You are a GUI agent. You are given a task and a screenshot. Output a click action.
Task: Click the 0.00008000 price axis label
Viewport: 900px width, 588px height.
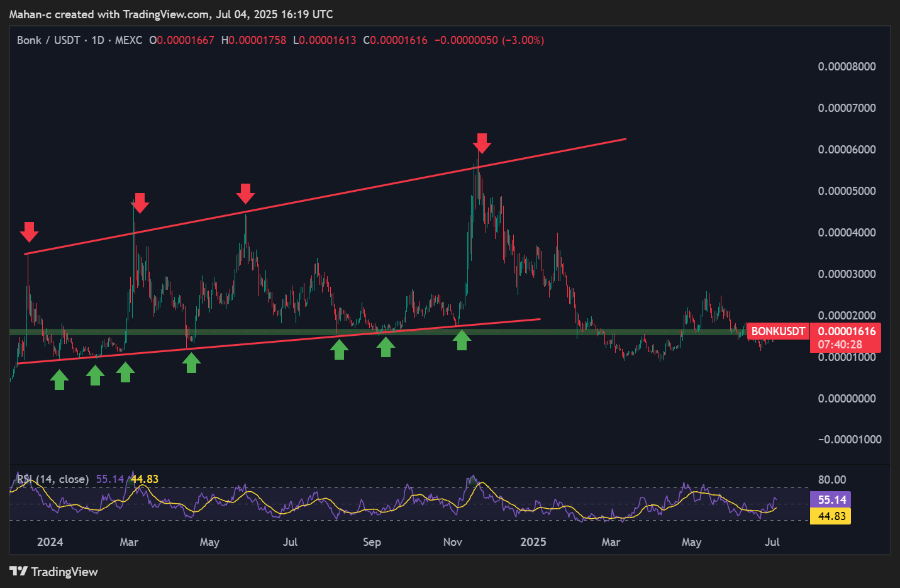[x=847, y=67]
